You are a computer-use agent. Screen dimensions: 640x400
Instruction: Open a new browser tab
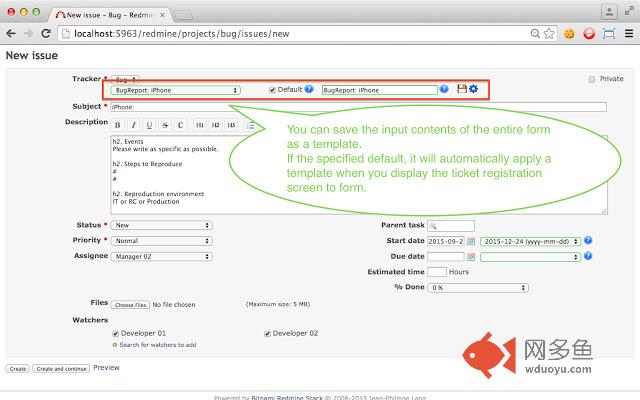pos(183,16)
